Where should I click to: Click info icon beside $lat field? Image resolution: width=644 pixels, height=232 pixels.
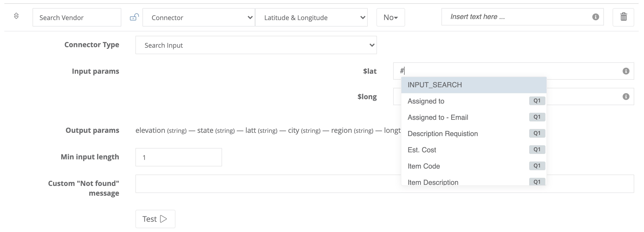[626, 71]
